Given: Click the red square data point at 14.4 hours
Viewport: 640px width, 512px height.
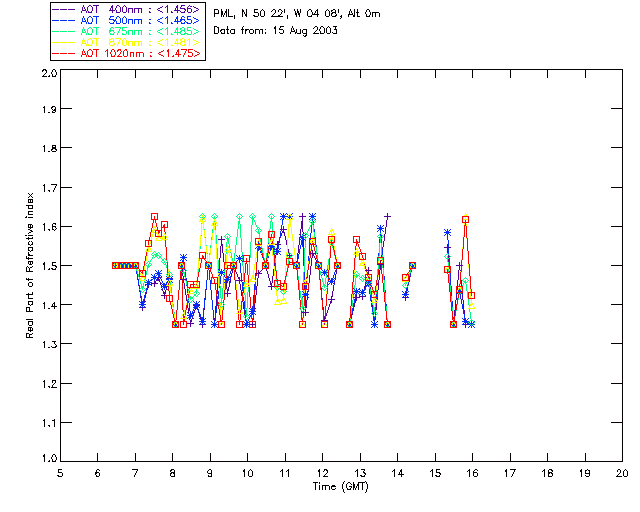Looking at the screenshot, I should (x=412, y=265).
